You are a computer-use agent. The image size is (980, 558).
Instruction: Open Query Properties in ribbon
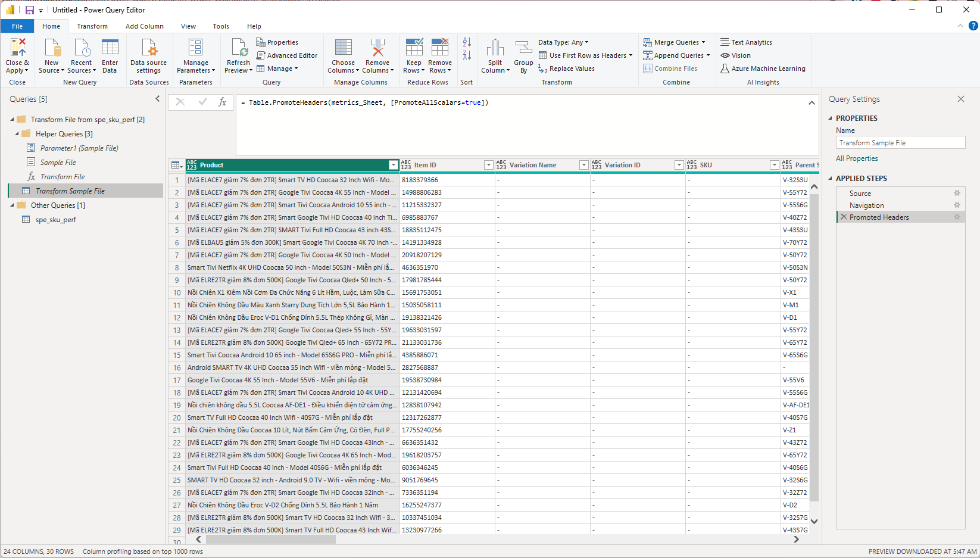click(277, 42)
